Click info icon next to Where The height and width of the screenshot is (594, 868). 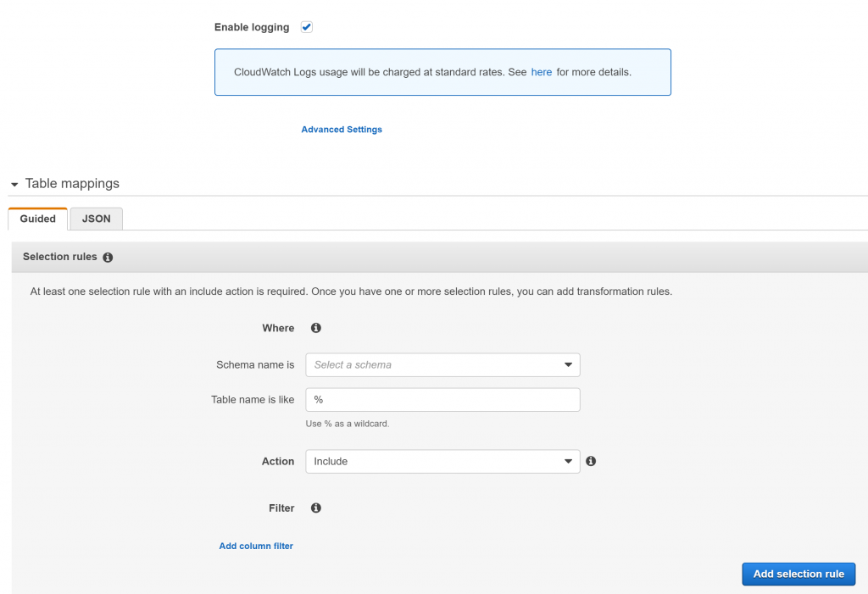click(316, 328)
